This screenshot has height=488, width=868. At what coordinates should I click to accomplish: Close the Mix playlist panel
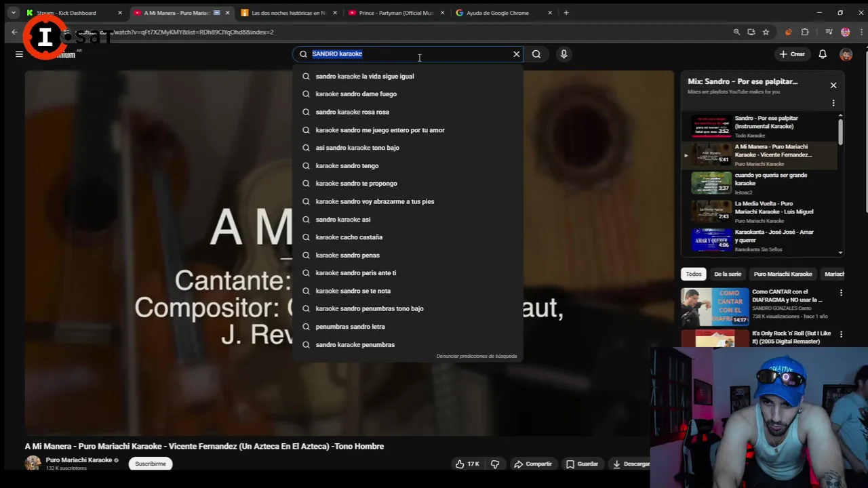[833, 85]
